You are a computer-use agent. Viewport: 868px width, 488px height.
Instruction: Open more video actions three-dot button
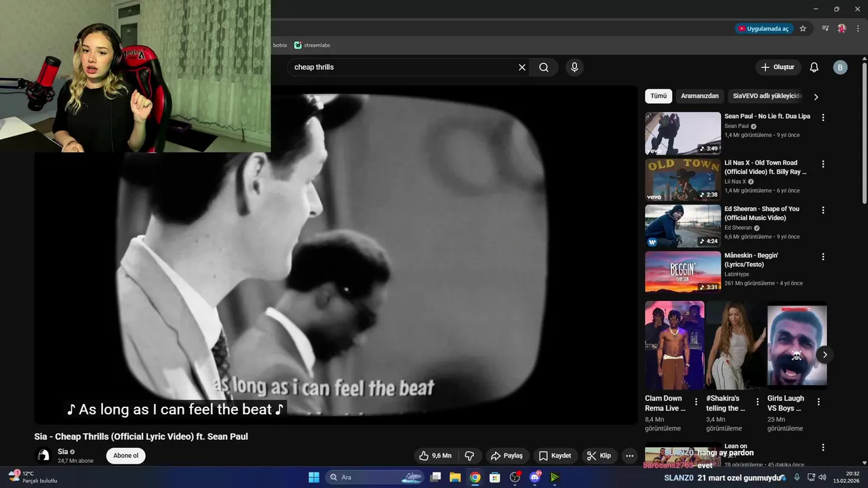point(630,455)
